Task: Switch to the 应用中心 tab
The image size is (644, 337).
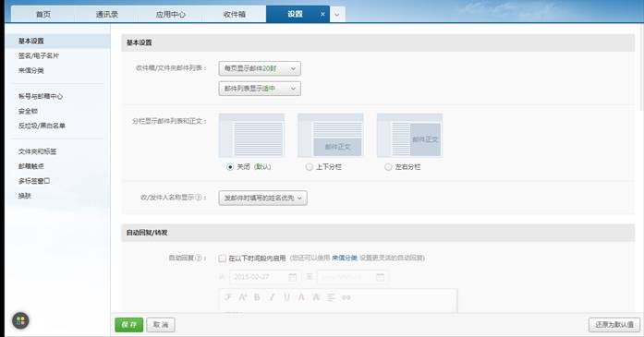Action: [x=170, y=15]
